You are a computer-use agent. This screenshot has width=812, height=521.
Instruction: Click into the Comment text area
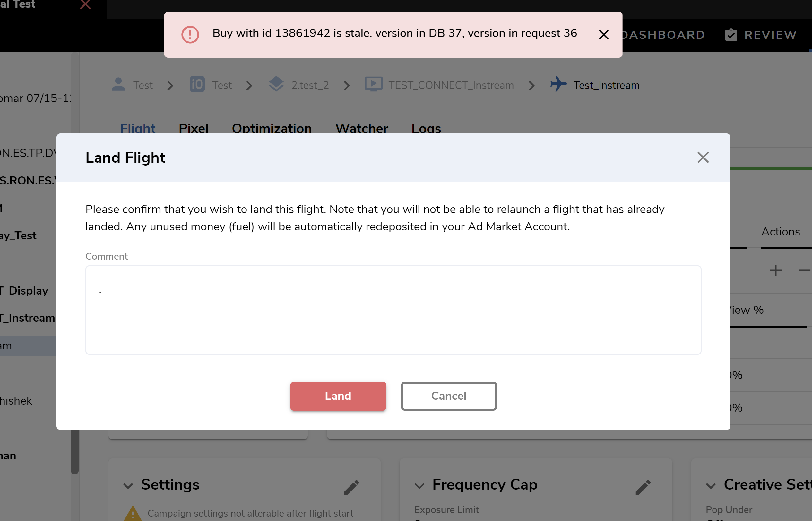pos(393,310)
